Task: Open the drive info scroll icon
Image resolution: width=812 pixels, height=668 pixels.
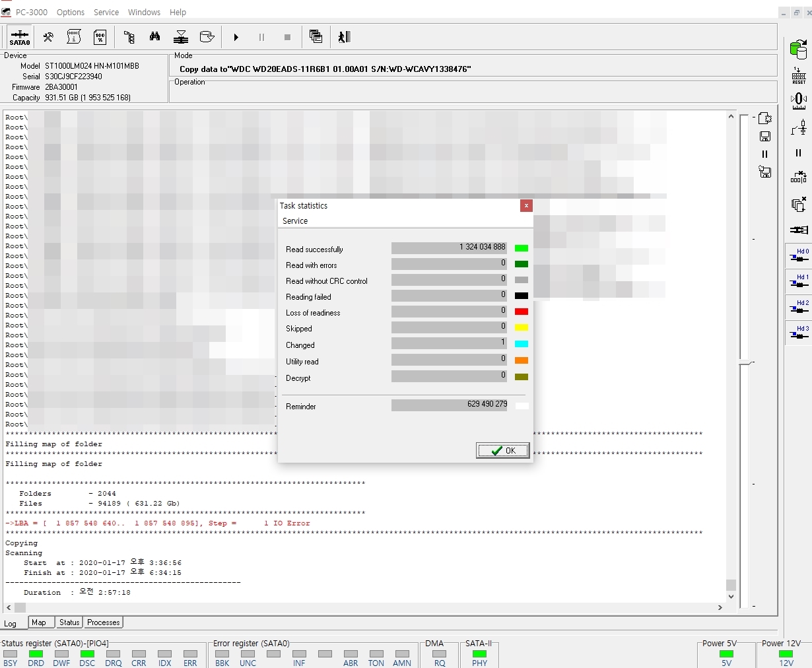Action: [x=74, y=37]
